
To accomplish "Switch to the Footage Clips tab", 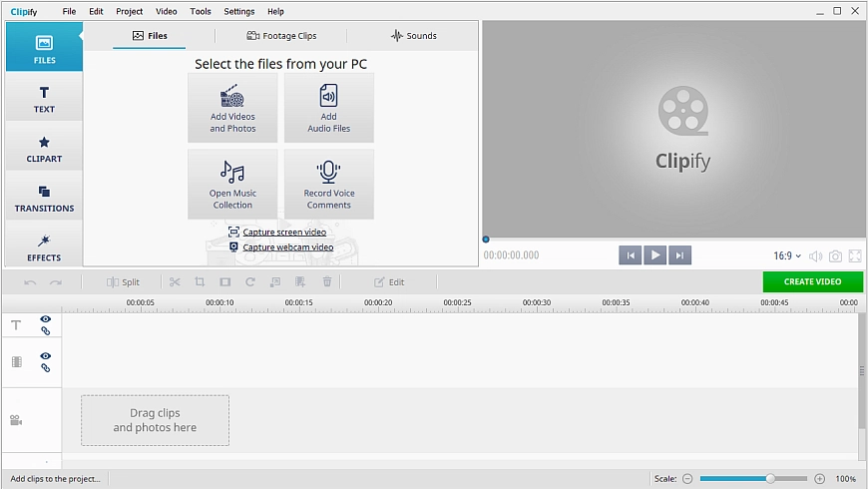I will point(281,36).
